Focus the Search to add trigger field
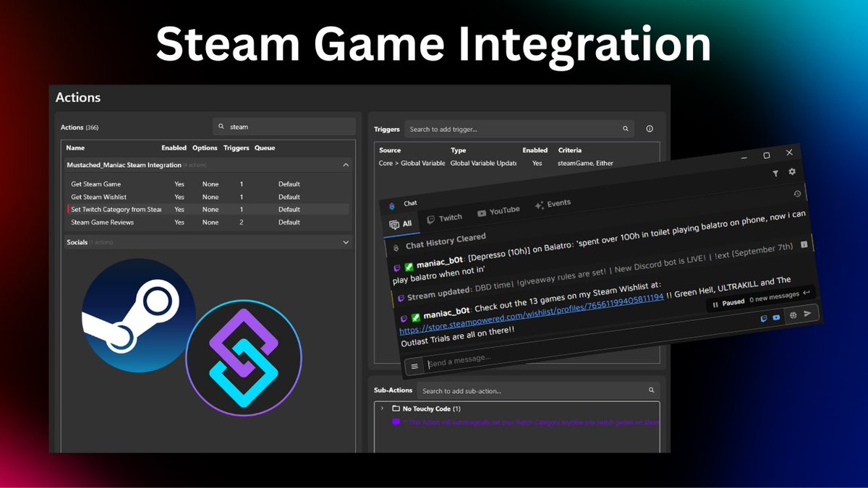This screenshot has height=488, width=868. (519, 129)
